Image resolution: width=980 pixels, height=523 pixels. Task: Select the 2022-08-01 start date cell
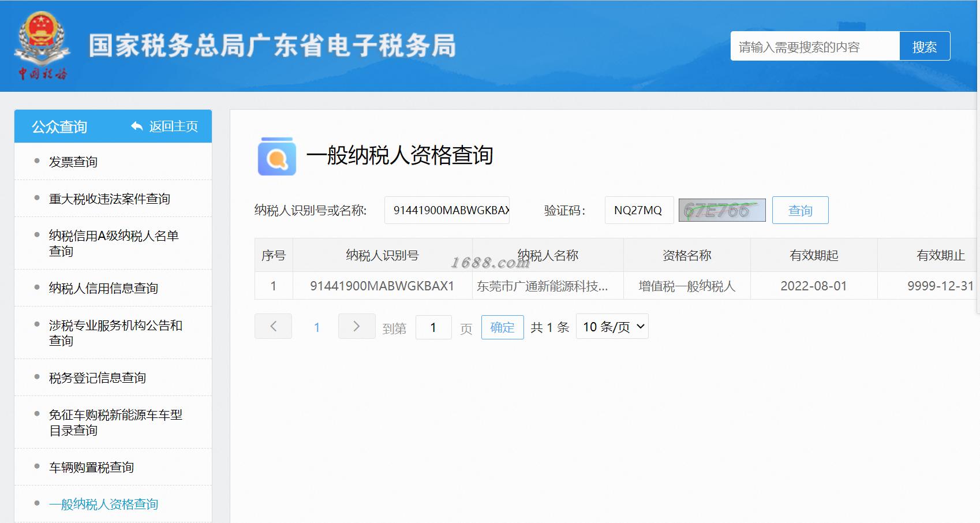[x=814, y=286]
